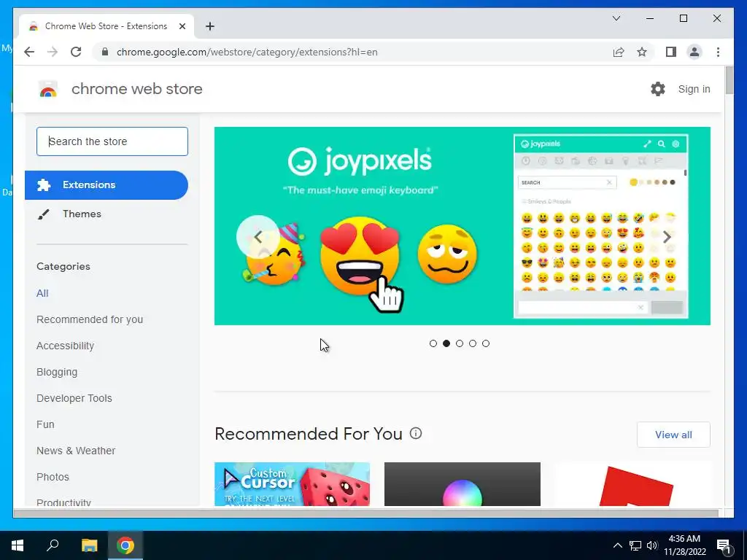This screenshot has height=560, width=747.
Task: Open the Windows Start menu
Action: [18, 545]
